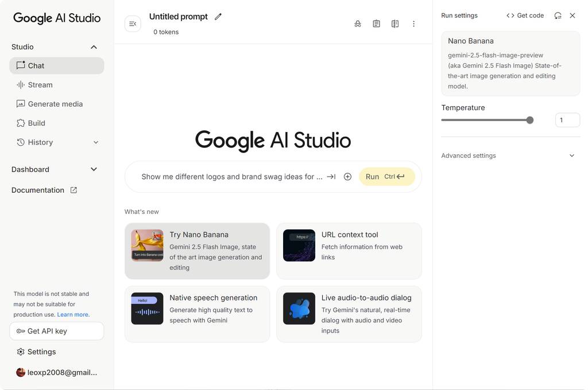Viewport: 588px width, 390px height.
Task: Open the Live audio-to-audio dialog thumbnail
Action: pos(299,309)
